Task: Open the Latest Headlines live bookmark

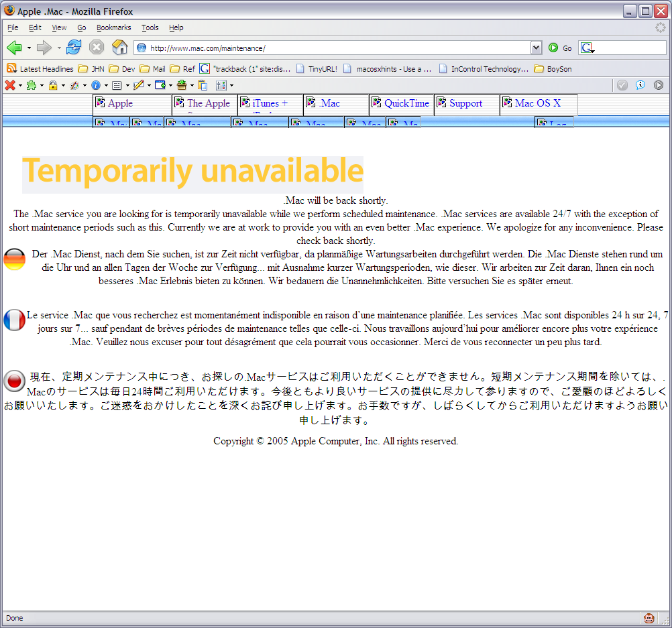Action: (40, 69)
